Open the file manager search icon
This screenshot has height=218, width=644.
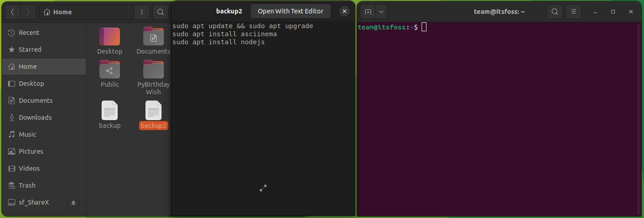[x=161, y=12]
